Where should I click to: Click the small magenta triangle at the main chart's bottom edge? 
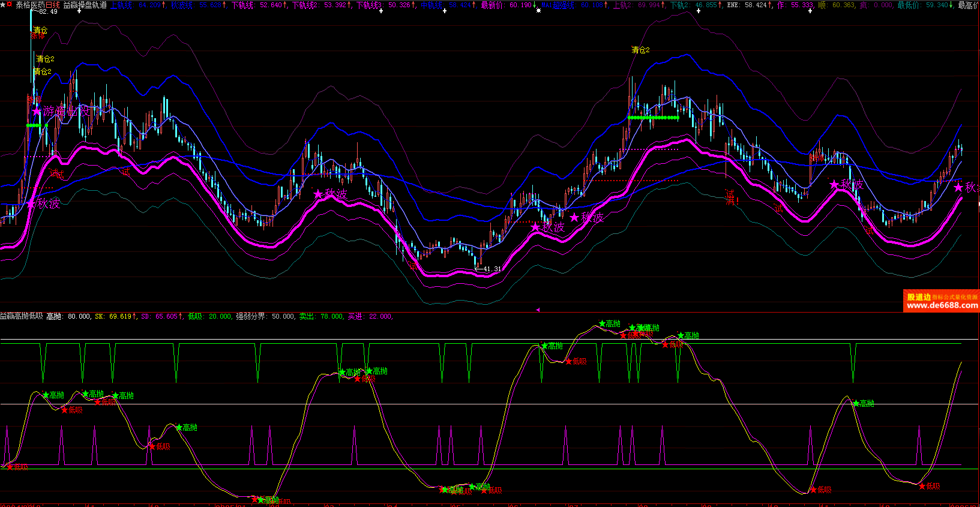(538, 310)
